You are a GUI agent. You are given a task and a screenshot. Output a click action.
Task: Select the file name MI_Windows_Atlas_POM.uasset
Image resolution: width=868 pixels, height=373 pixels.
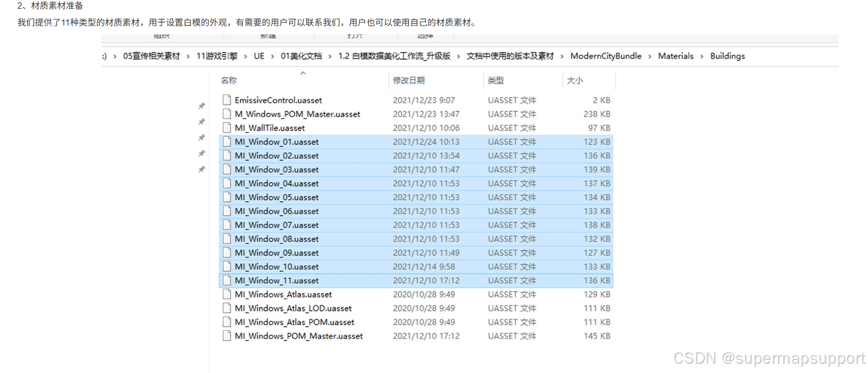295,322
